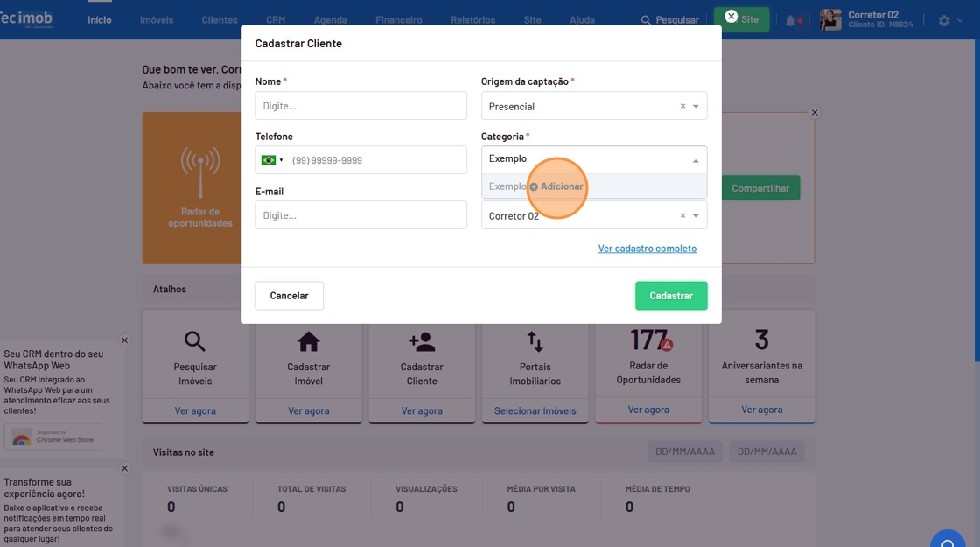
Task: Click the green Cadastrar button
Action: click(x=671, y=296)
